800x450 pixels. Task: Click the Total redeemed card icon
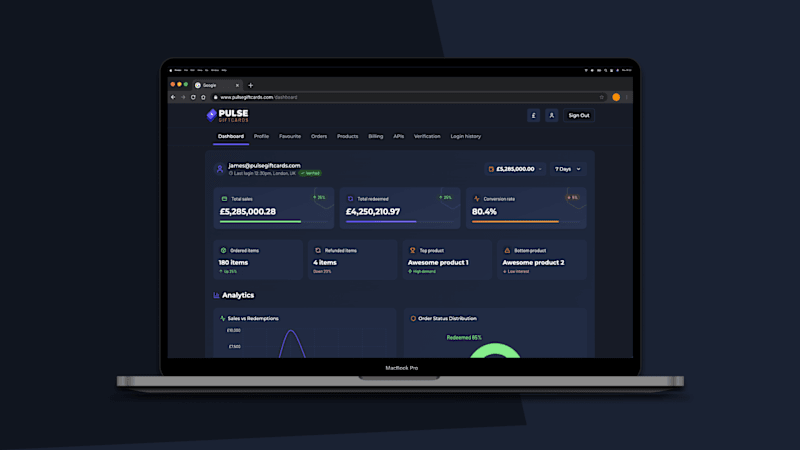350,199
